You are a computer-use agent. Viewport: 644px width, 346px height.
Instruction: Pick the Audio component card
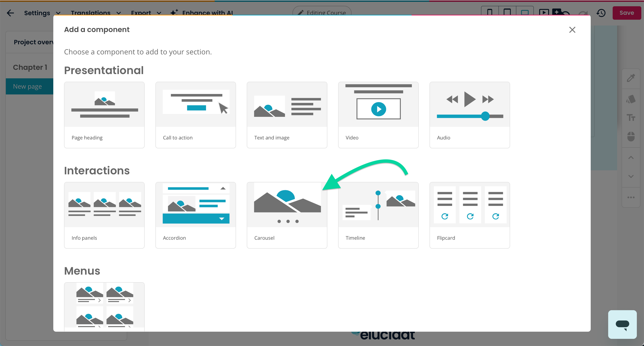470,115
